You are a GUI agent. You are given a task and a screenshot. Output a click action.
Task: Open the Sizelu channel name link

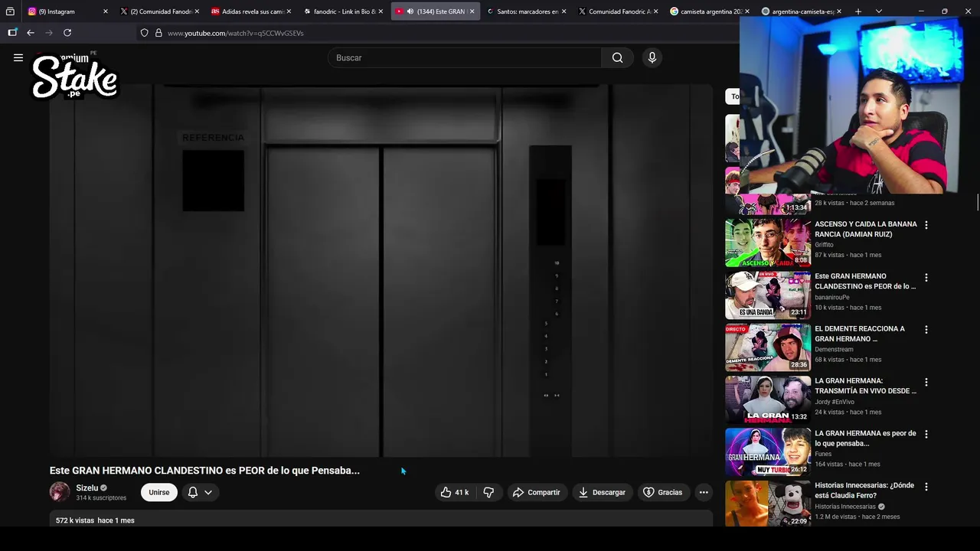point(87,487)
